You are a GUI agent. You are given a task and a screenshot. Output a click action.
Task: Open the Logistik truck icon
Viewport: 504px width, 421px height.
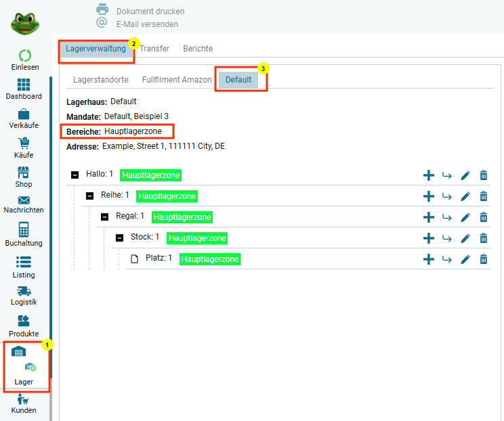pos(24,290)
